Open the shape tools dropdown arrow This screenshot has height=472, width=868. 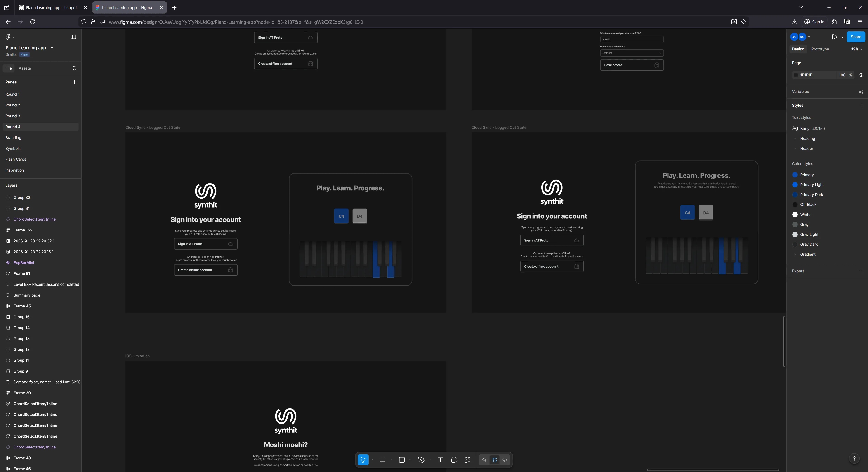coord(410,460)
